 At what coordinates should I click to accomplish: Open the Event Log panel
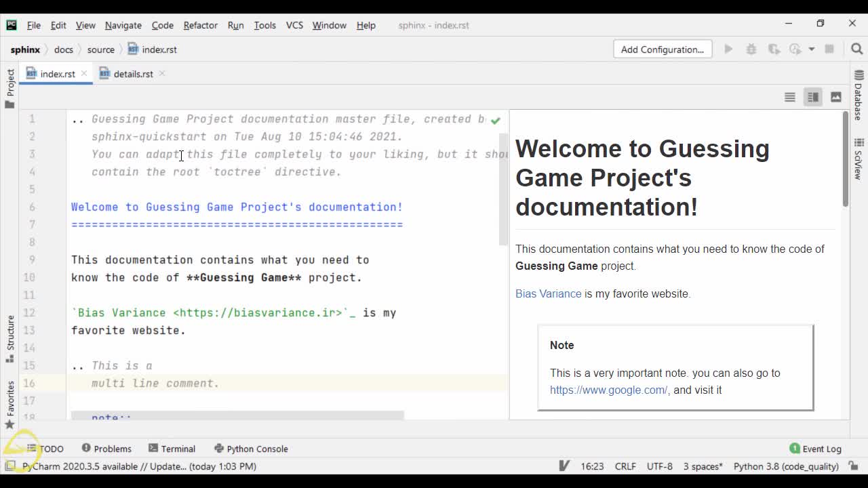[x=815, y=449]
